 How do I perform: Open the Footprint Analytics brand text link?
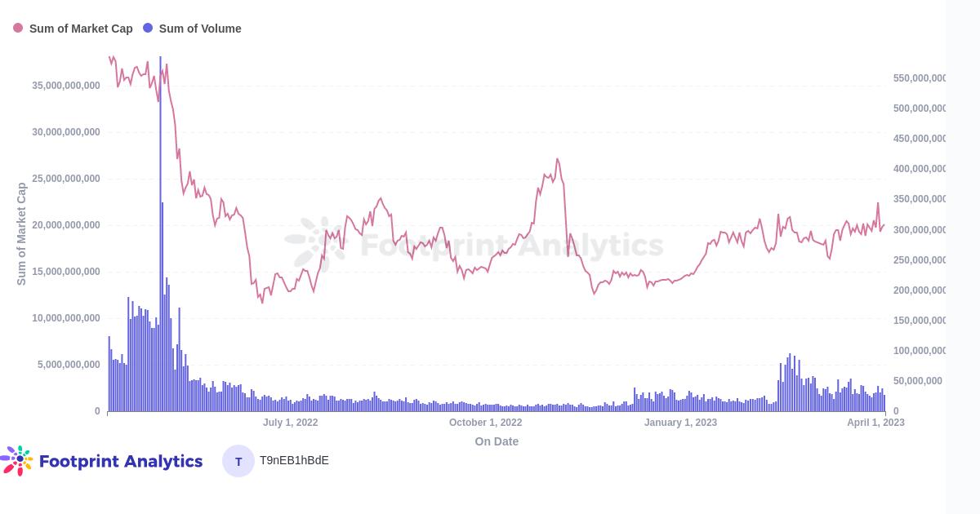(121, 461)
